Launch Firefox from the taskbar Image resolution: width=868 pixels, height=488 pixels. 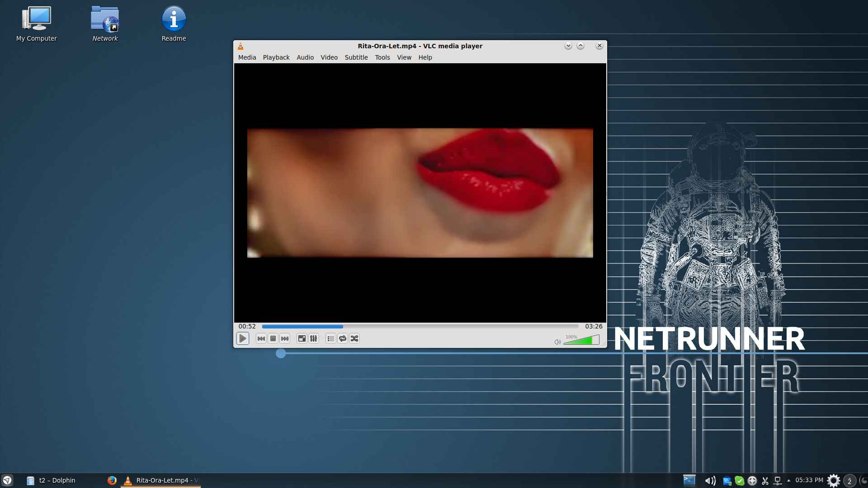point(112,480)
